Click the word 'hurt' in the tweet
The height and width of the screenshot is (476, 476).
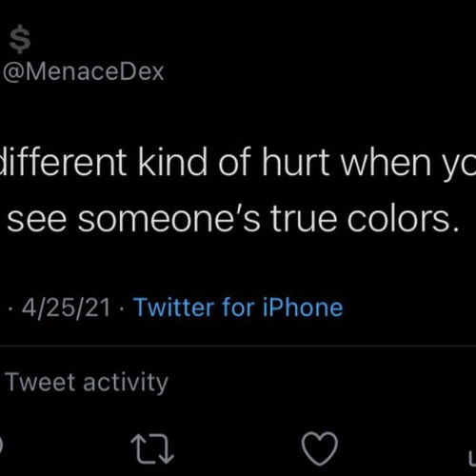(296, 161)
